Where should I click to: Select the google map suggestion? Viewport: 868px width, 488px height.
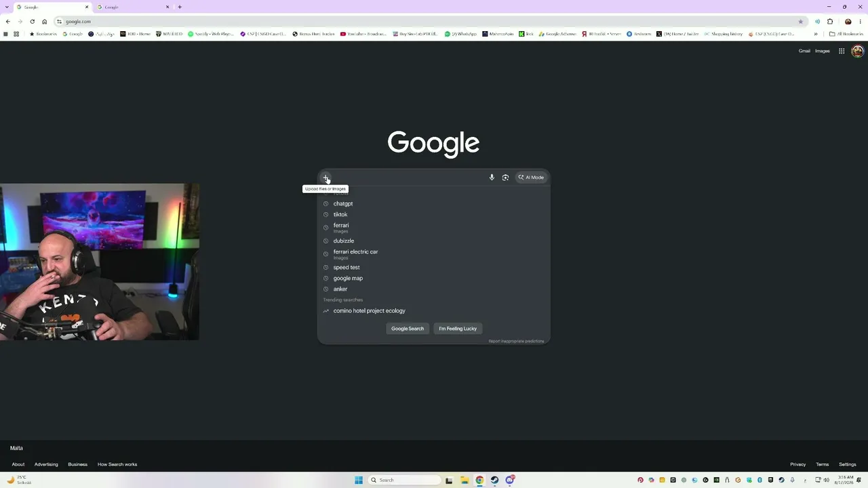click(x=434, y=278)
